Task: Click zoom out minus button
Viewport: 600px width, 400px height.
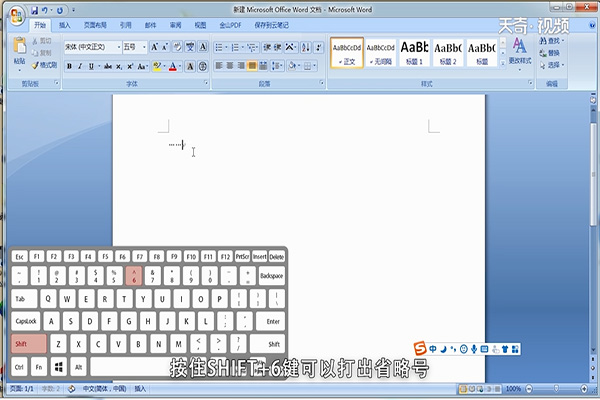Action: pos(529,389)
